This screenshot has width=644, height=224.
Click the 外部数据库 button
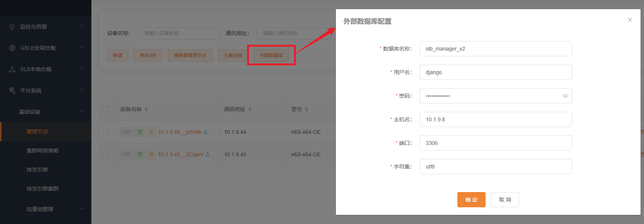point(271,56)
